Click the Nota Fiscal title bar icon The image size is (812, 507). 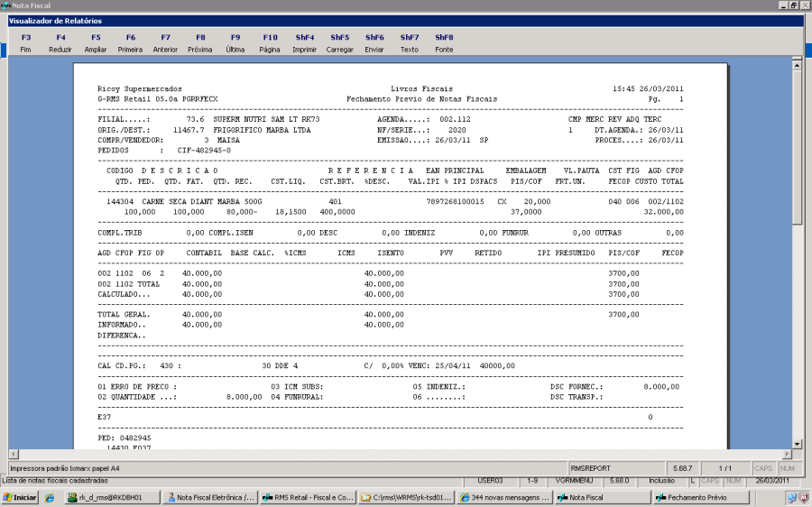pos(5,5)
